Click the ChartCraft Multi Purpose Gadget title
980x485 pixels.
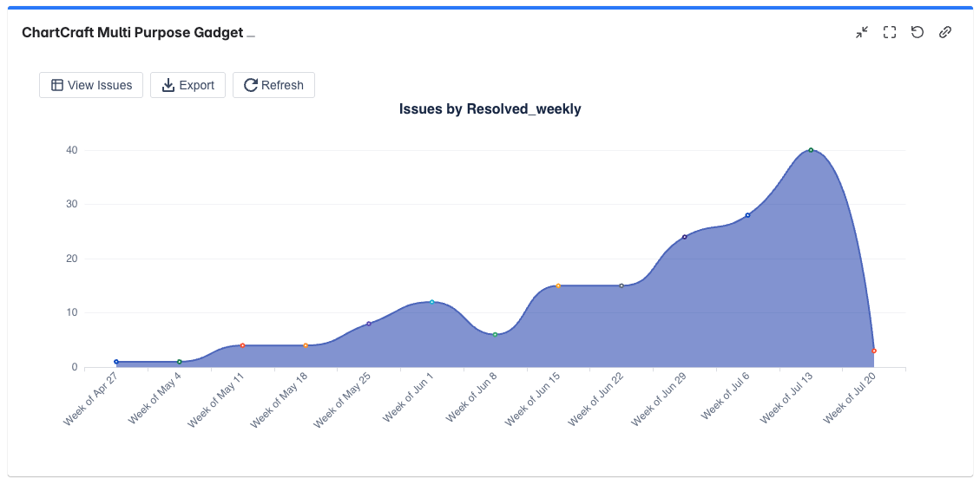[133, 33]
